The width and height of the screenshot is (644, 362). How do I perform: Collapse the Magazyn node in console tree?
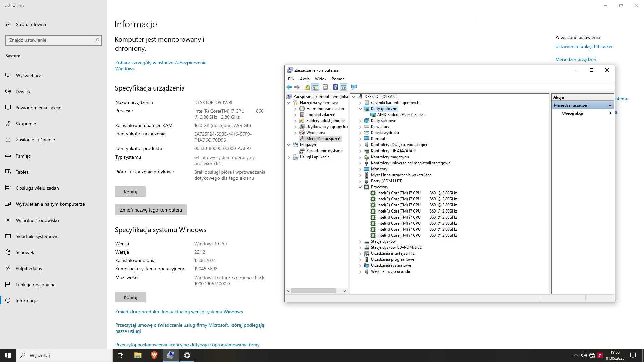pos(289,145)
